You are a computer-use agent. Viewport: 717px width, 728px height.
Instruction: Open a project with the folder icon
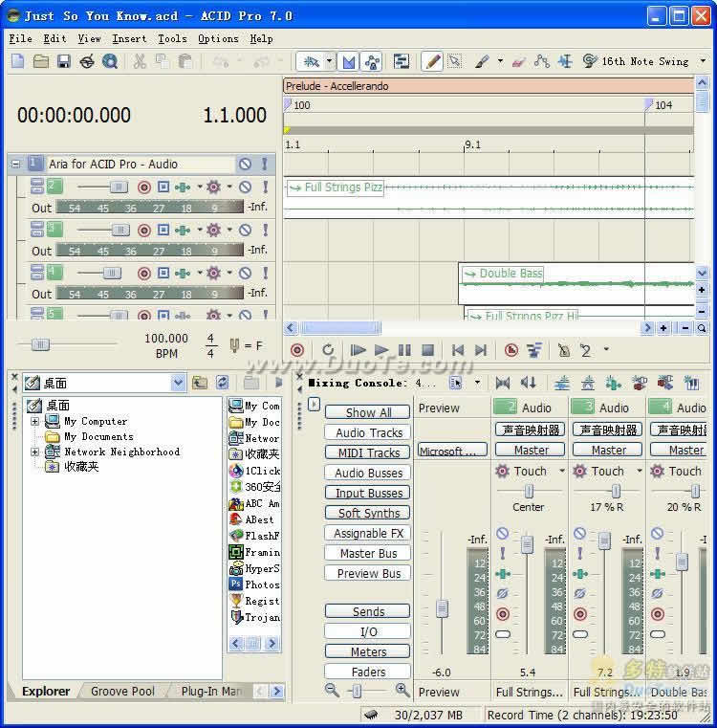tap(41, 61)
